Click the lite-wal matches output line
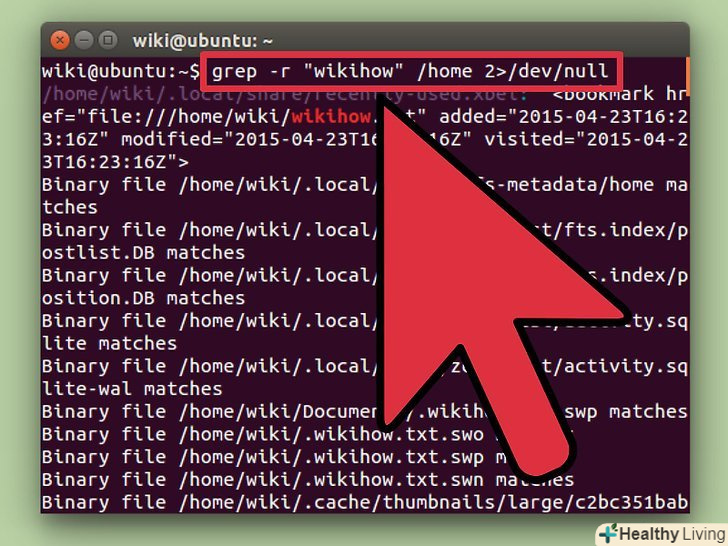Image resolution: width=728 pixels, height=546 pixels. (x=132, y=389)
